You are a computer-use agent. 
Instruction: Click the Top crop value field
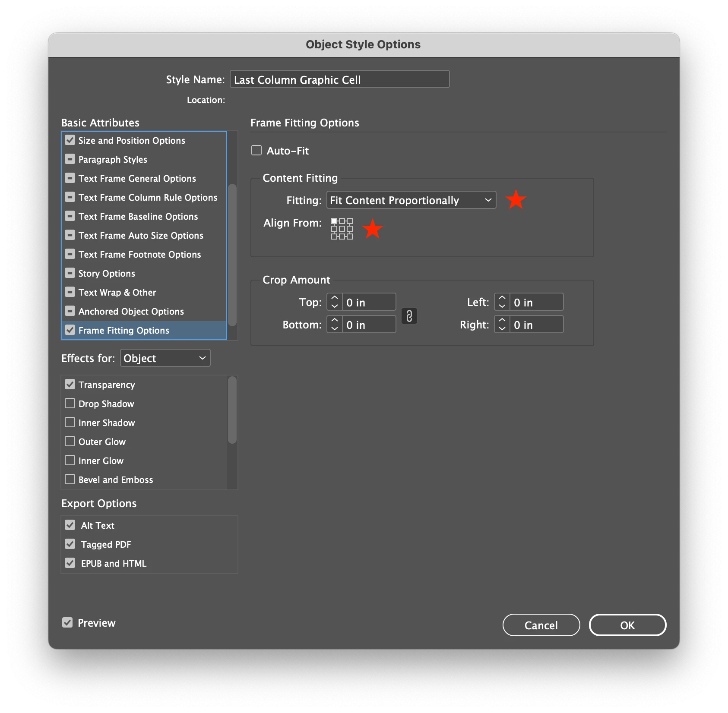point(369,302)
